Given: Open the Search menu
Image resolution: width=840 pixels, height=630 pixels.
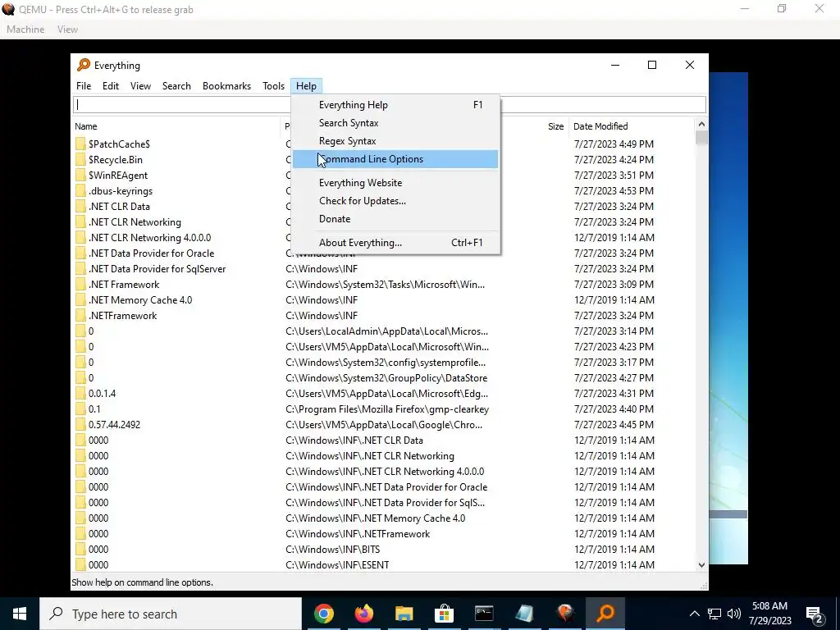Looking at the screenshot, I should (x=176, y=85).
